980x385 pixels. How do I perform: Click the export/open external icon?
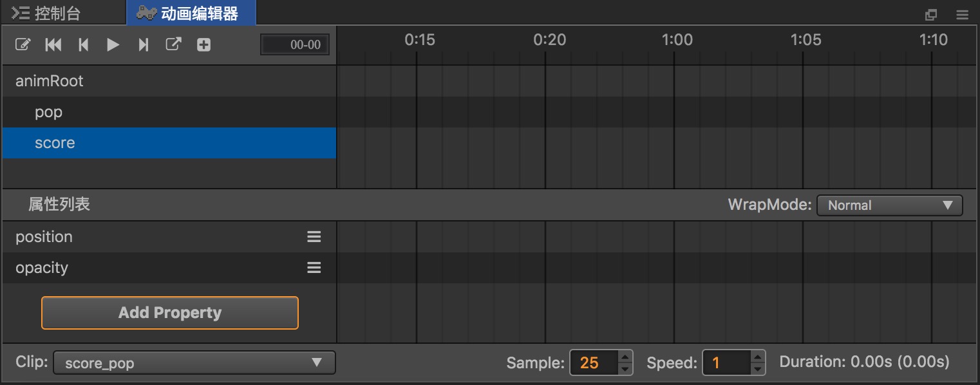click(x=174, y=44)
